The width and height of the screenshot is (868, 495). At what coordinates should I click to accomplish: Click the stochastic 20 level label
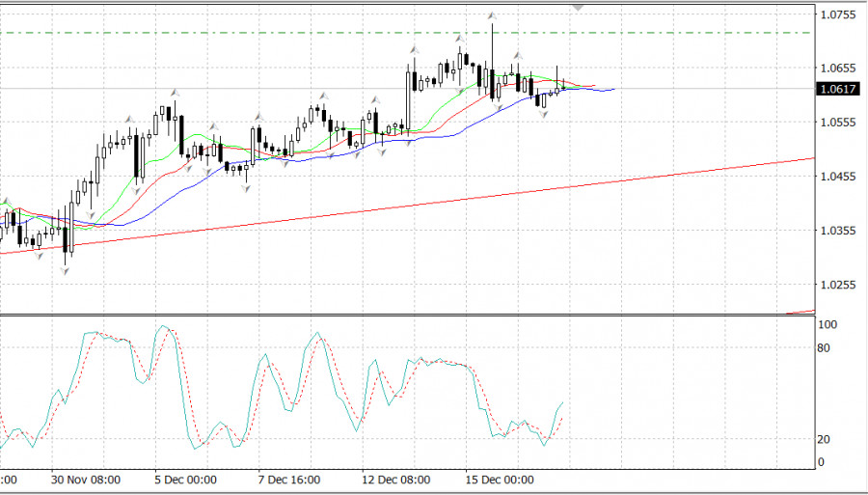824,439
